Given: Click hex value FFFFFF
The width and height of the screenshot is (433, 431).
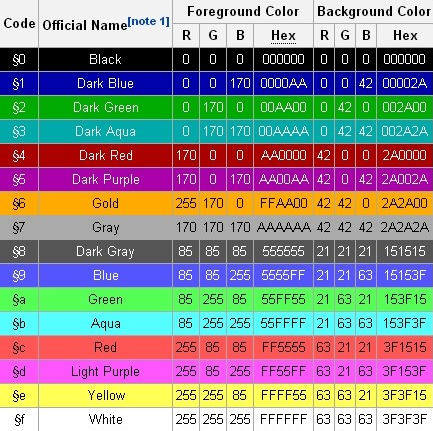Looking at the screenshot, I should tap(283, 419).
